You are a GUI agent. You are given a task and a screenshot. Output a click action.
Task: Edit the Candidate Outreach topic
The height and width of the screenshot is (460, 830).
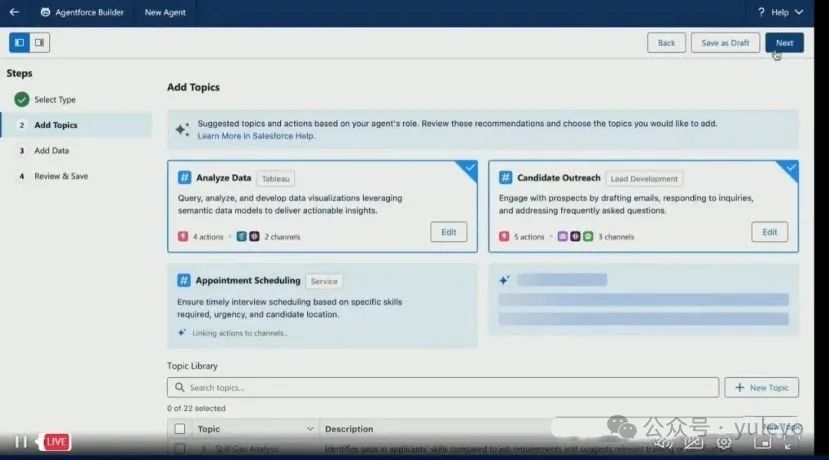769,232
